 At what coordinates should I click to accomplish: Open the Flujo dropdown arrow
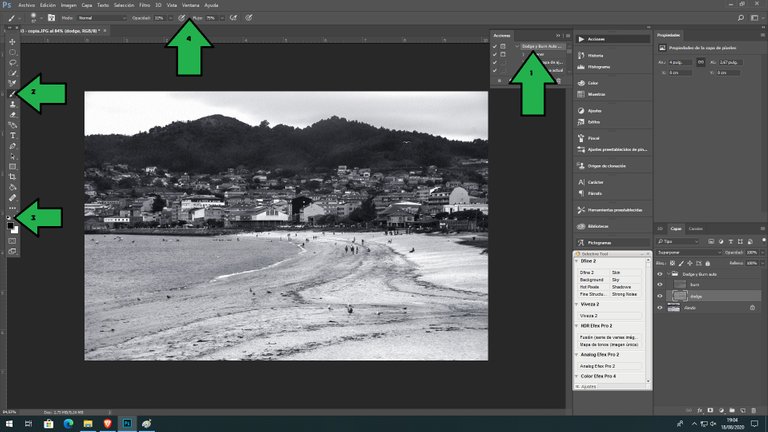tap(222, 18)
